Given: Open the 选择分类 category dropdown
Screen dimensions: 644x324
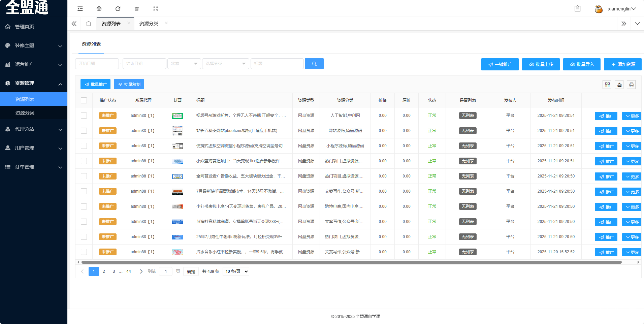Looking at the screenshot, I should coord(225,64).
